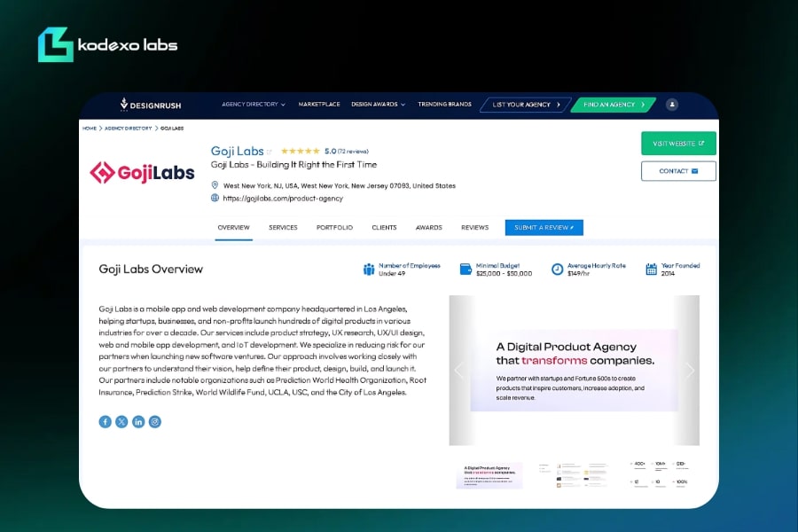798x532 pixels.
Task: Open the Marketplace menu item
Action: coord(319,105)
